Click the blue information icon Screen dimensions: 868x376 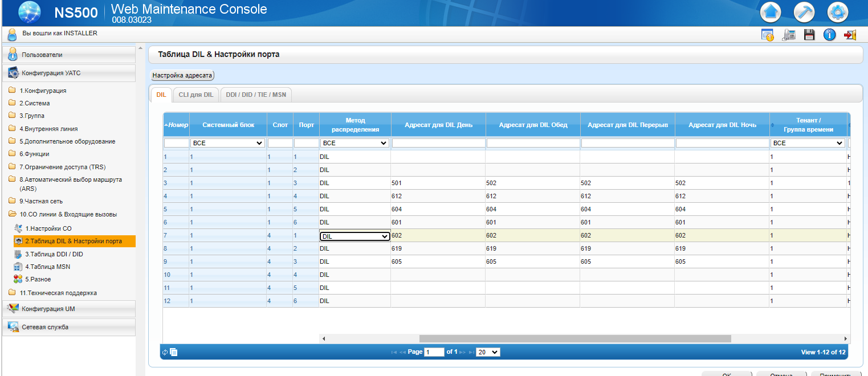pyautogui.click(x=829, y=35)
